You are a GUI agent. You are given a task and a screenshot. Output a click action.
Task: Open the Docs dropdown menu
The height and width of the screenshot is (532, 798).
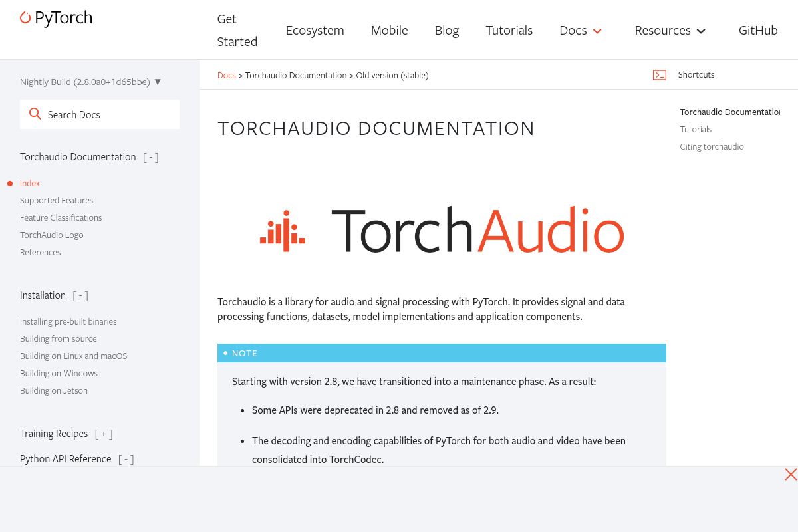click(581, 31)
